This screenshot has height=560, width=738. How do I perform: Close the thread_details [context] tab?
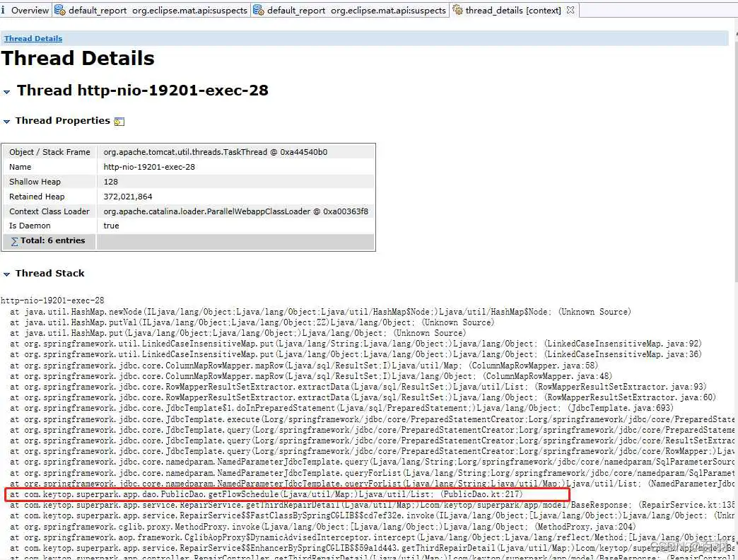(x=570, y=10)
